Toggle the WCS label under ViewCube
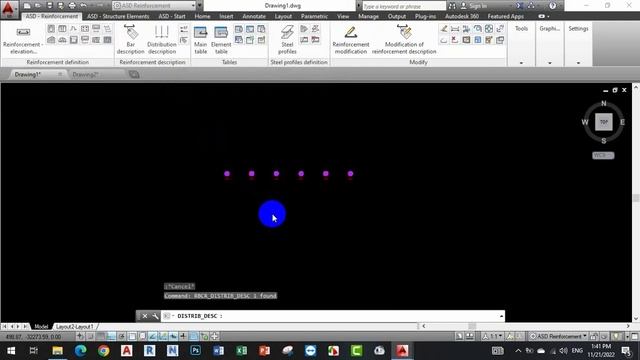The image size is (640, 360). point(603,156)
